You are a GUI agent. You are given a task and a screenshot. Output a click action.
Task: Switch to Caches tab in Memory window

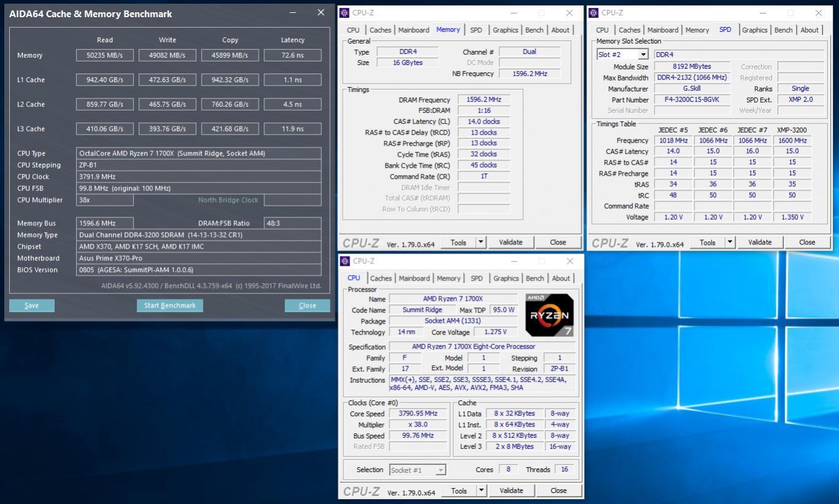(x=380, y=30)
